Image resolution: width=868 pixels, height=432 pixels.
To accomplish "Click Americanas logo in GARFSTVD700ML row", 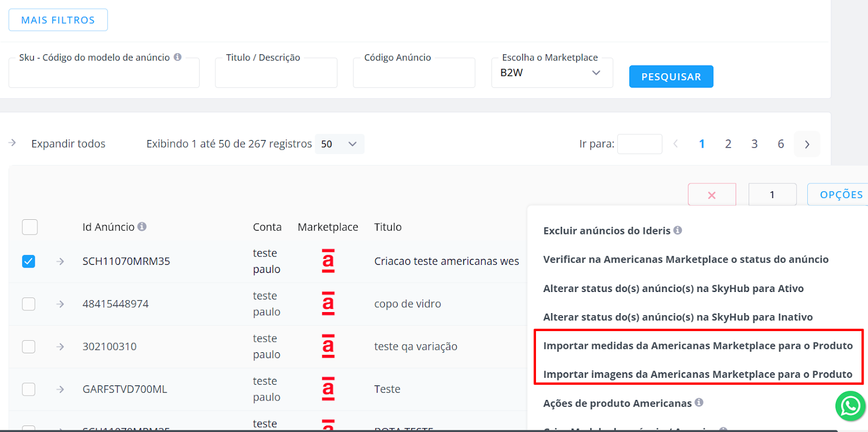I will [328, 389].
